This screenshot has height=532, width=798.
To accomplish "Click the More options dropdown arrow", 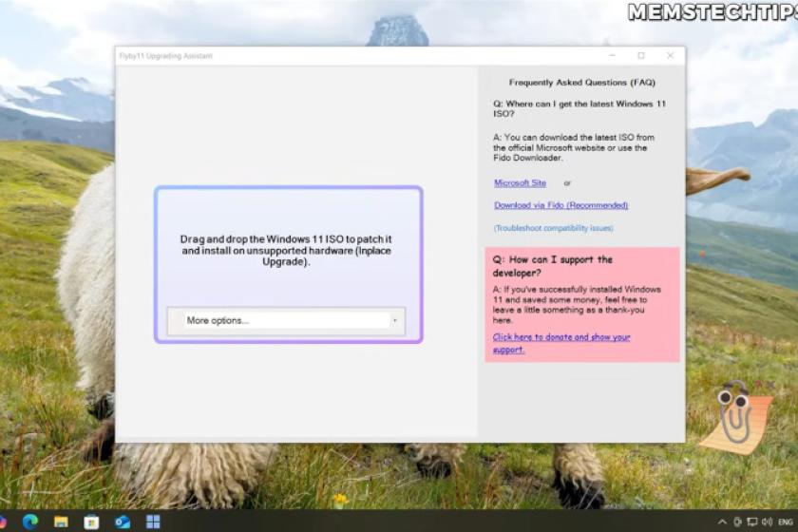I will click(x=395, y=321).
